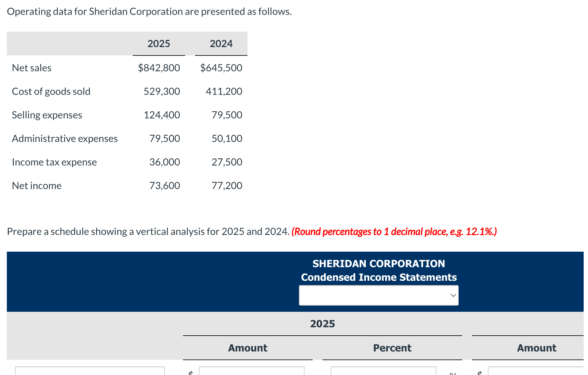Select the rightmost Amount column header
The width and height of the screenshot is (588, 375).
point(537,348)
